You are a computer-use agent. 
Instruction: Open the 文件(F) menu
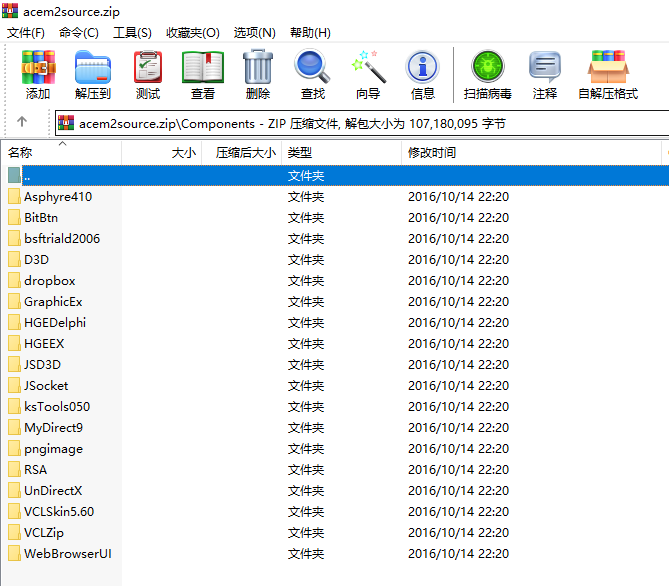[x=26, y=32]
